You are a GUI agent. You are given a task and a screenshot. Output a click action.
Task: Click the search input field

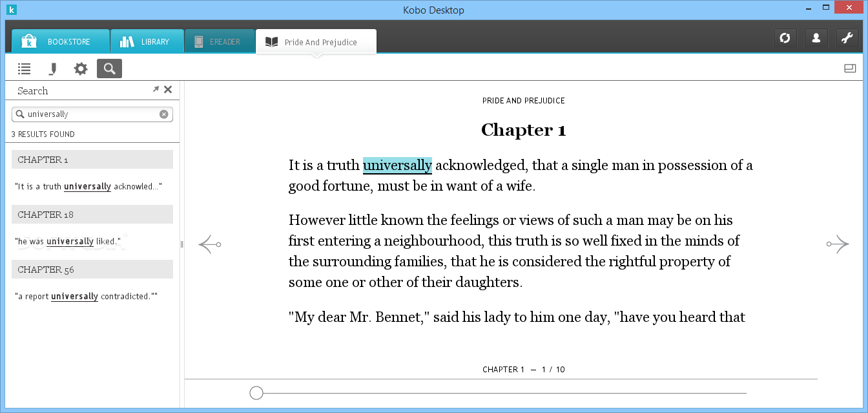(x=92, y=114)
